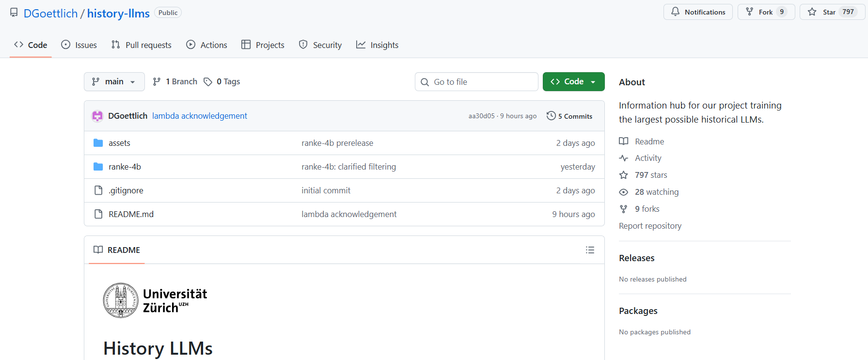Click Report repository
868x360 pixels.
(650, 226)
